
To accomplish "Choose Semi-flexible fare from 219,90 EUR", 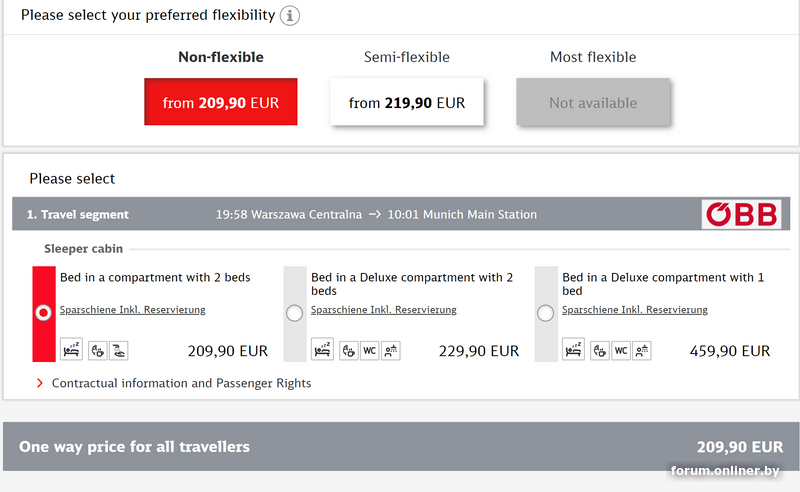I will pyautogui.click(x=407, y=103).
